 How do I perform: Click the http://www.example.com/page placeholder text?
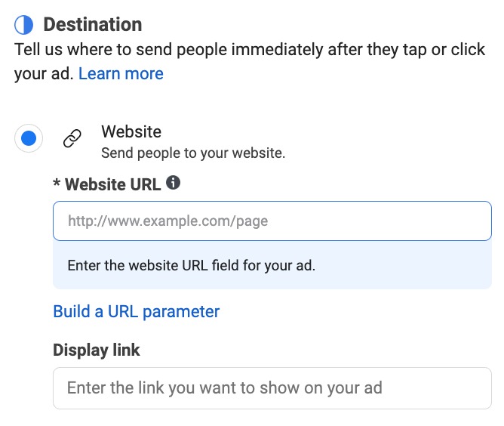tap(167, 221)
